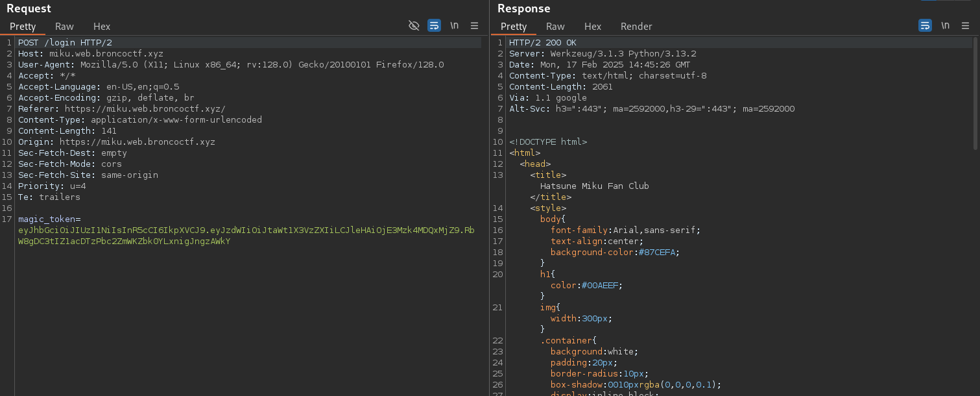The image size is (980, 396).
Task: Click the Hatsune Miku Fan Club title text
Action: click(594, 186)
